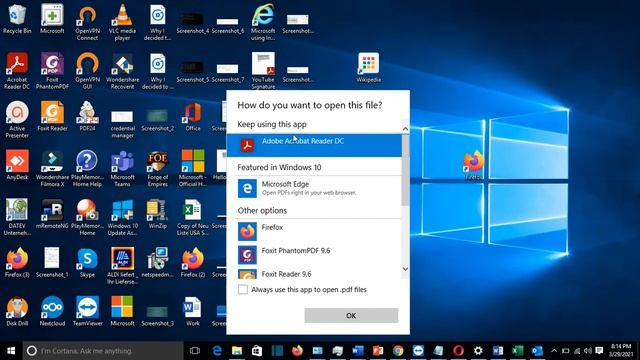Select the WinZip desktop icon
Image resolution: width=640 pixels, height=360 pixels.
(x=158, y=213)
